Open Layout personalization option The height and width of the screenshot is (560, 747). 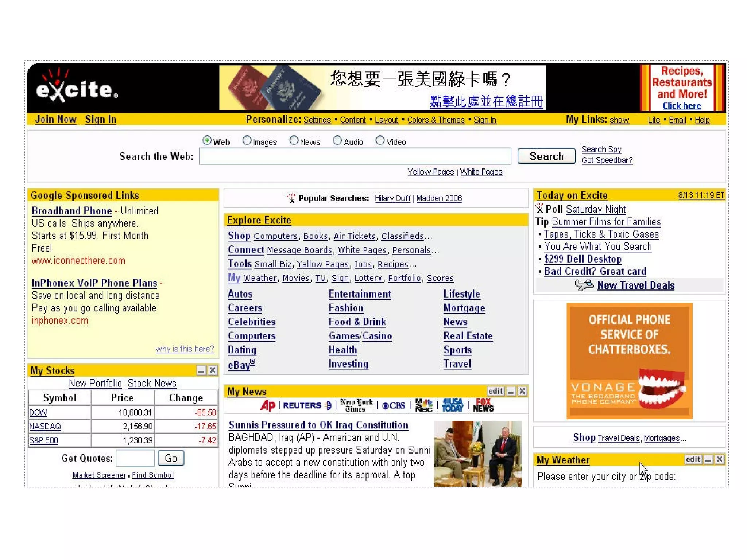(386, 120)
